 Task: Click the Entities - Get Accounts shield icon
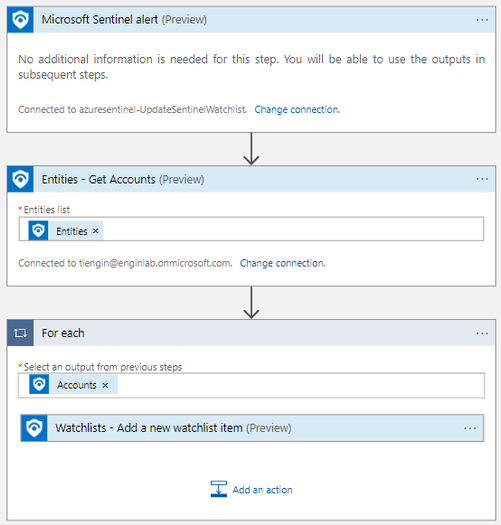point(20,179)
